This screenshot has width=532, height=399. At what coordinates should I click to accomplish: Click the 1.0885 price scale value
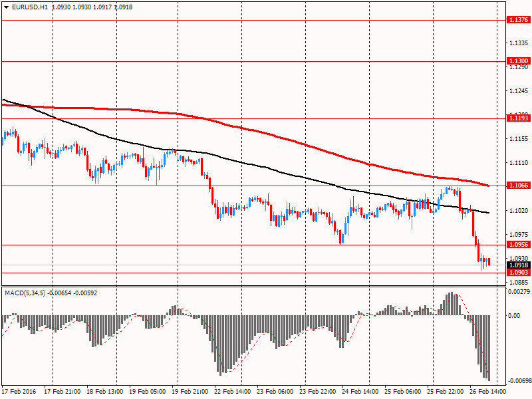(x=519, y=282)
